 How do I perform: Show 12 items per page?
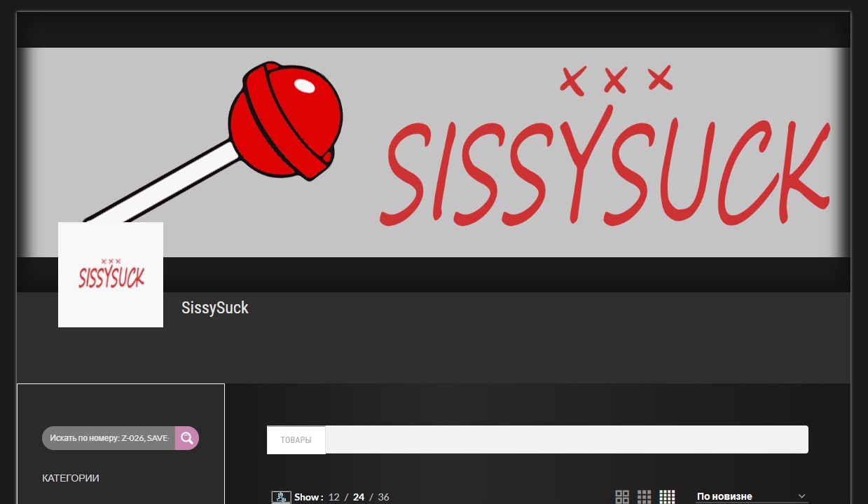tap(333, 497)
